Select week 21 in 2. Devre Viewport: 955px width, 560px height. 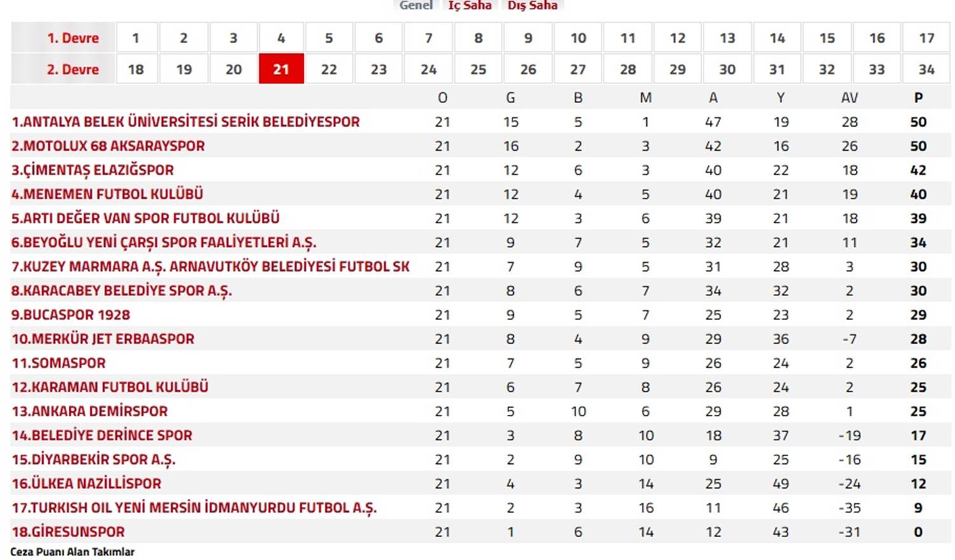(x=281, y=69)
